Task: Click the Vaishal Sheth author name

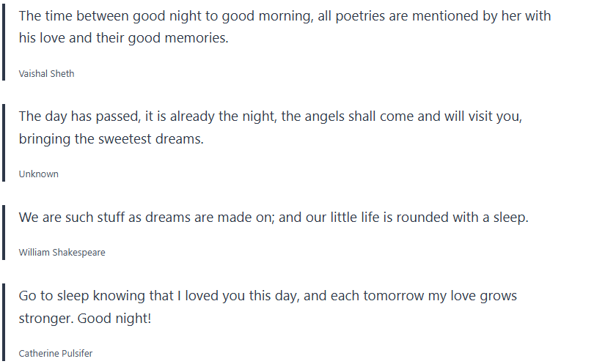Action: 46,73
